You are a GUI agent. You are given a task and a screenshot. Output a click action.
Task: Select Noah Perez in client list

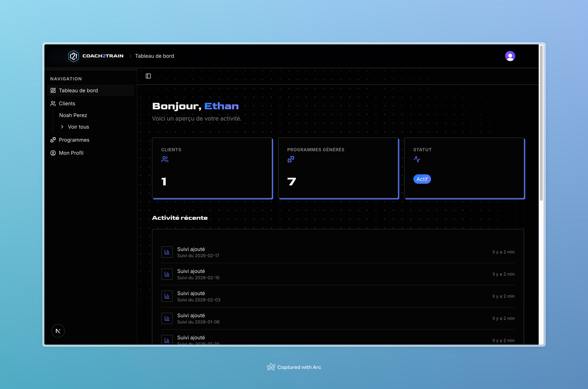tap(73, 115)
